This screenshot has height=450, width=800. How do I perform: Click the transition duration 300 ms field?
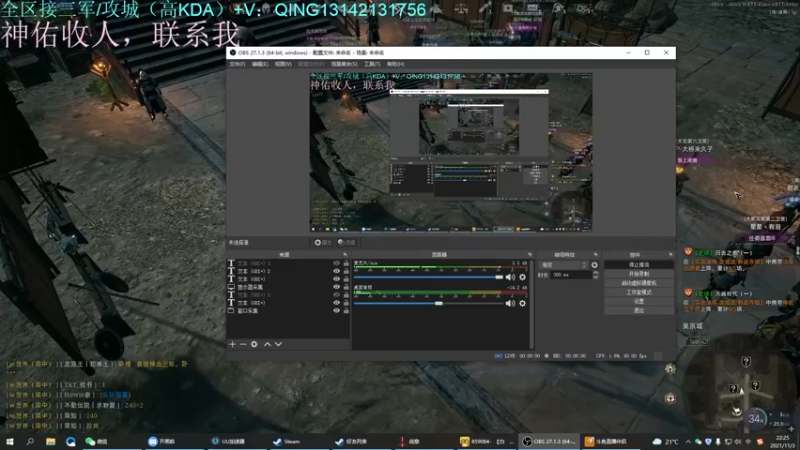[x=570, y=275]
